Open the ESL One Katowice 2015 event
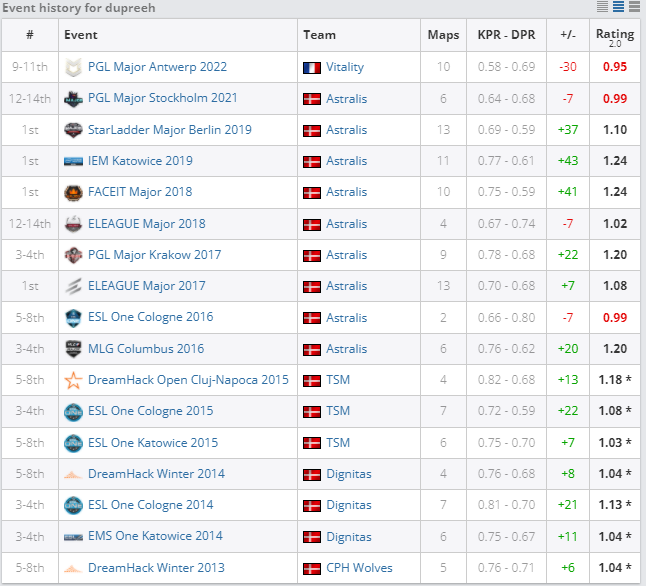646x586 pixels. click(153, 443)
